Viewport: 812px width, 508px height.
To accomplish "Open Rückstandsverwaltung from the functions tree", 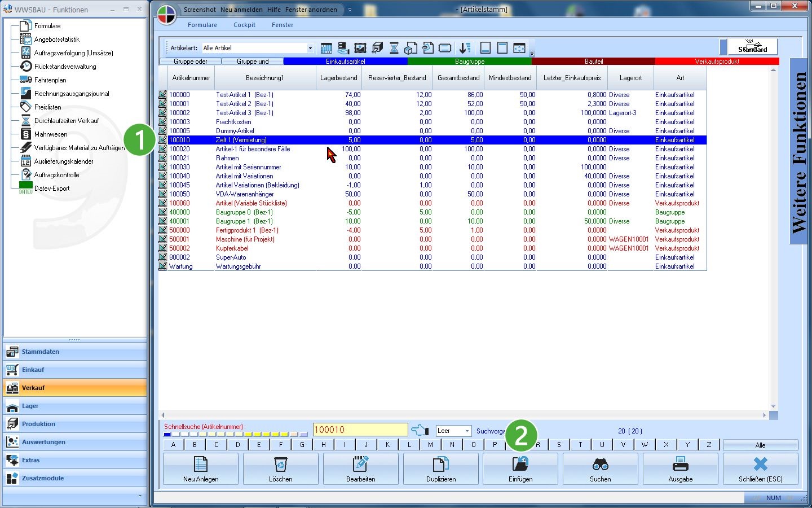I will 65,67.
